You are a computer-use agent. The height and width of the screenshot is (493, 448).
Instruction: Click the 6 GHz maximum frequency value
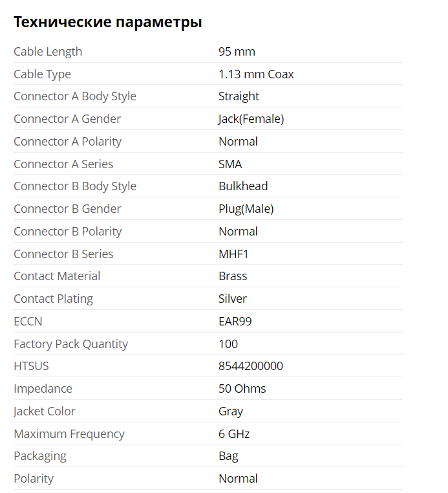[x=234, y=434]
